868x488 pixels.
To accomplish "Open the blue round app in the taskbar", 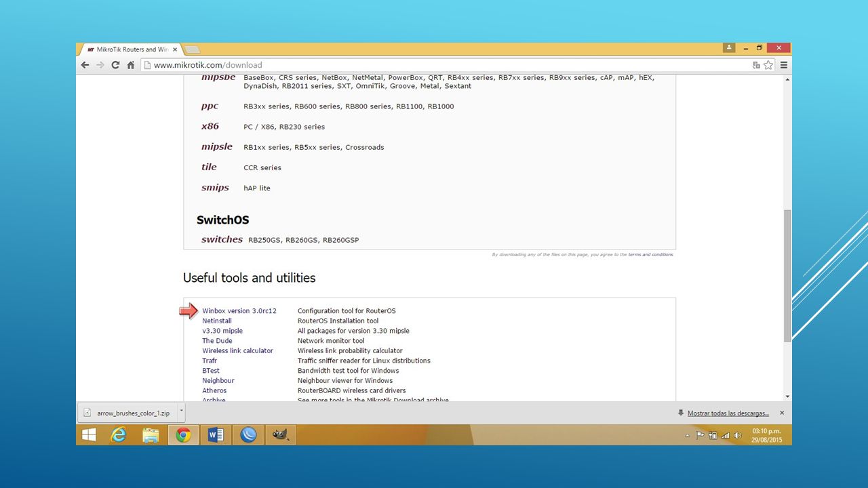I will 248,435.
